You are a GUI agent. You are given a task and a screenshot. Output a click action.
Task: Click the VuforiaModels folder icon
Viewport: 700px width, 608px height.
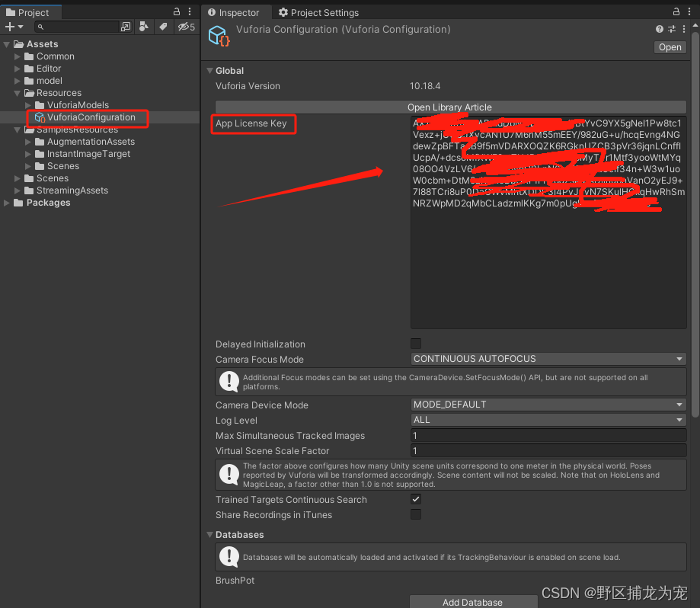(40, 105)
